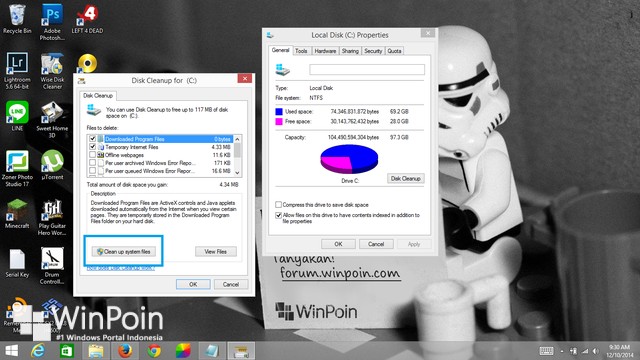The image size is (640, 360).
Task: Click Cancel in Local Disk Properties
Action: [376, 244]
